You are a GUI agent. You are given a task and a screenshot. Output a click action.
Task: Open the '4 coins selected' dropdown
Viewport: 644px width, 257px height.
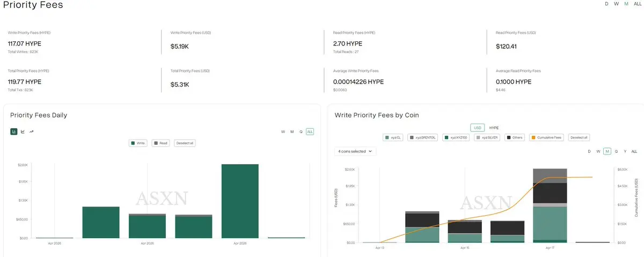355,151
